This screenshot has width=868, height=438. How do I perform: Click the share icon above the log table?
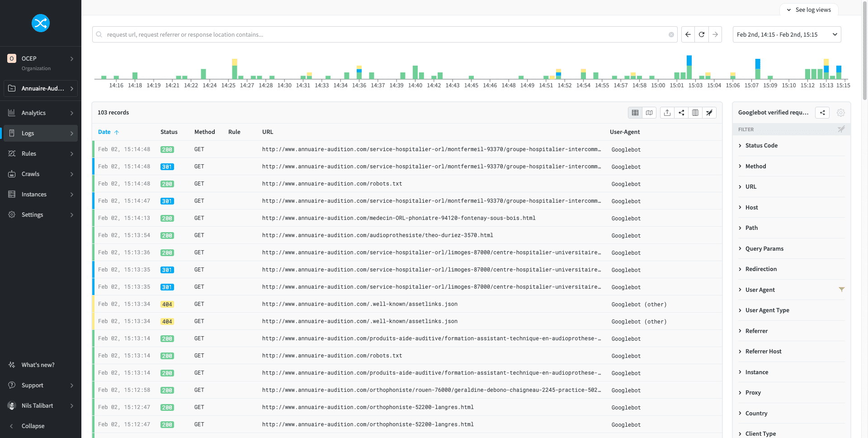(x=681, y=113)
